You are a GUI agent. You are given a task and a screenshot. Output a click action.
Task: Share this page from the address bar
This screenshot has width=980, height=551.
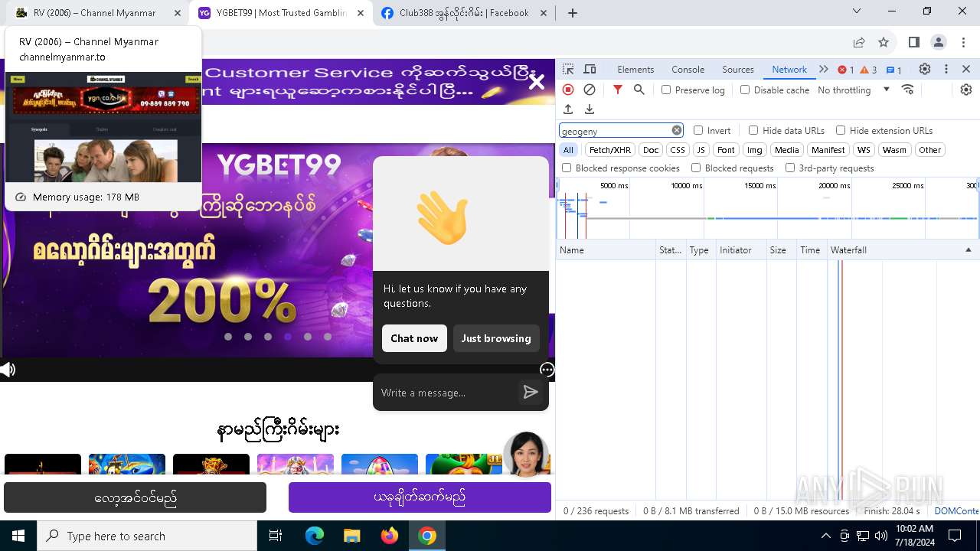coord(859,42)
